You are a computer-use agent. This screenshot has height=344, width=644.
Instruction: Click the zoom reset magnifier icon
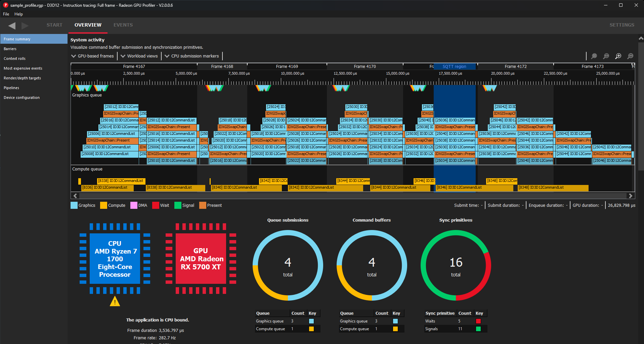[x=606, y=56]
